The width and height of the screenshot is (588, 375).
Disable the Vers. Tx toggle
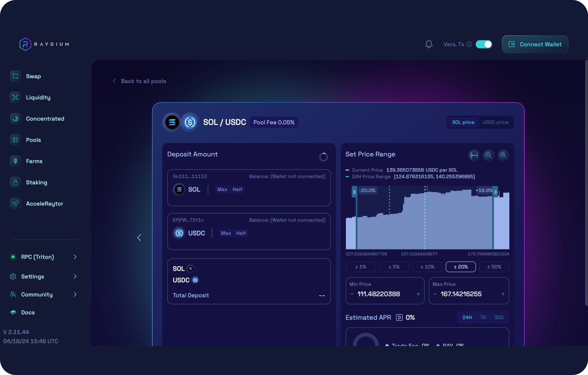click(x=484, y=44)
